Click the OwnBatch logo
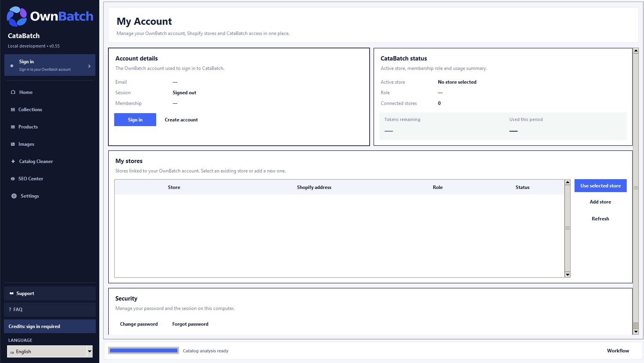 pyautogui.click(x=50, y=16)
